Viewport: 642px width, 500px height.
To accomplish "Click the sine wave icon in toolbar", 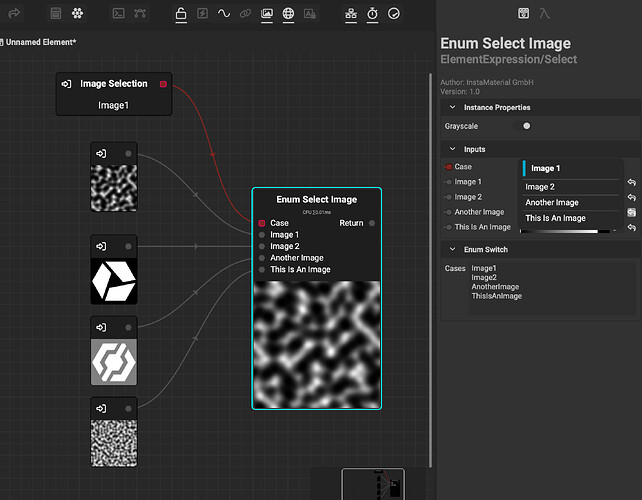I will 224,14.
